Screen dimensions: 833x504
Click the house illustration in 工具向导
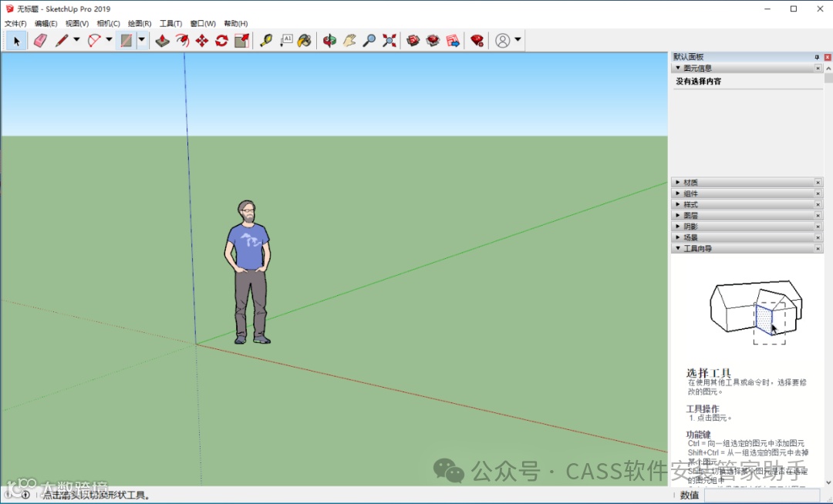(756, 312)
